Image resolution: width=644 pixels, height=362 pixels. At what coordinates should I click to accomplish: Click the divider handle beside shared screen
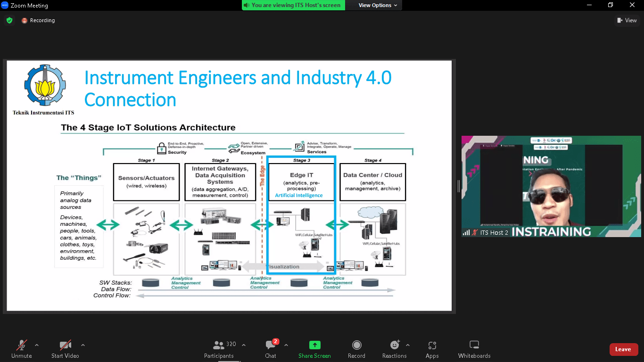click(x=458, y=186)
